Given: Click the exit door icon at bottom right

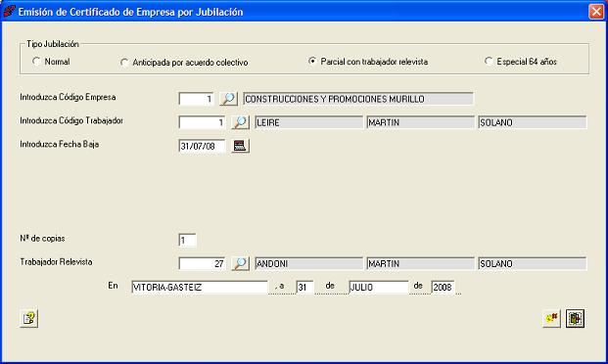Looking at the screenshot, I should coord(575,319).
